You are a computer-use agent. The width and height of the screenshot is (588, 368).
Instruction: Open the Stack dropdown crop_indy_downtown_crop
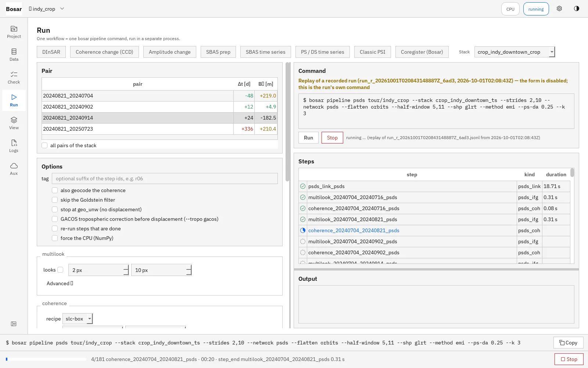(x=514, y=52)
